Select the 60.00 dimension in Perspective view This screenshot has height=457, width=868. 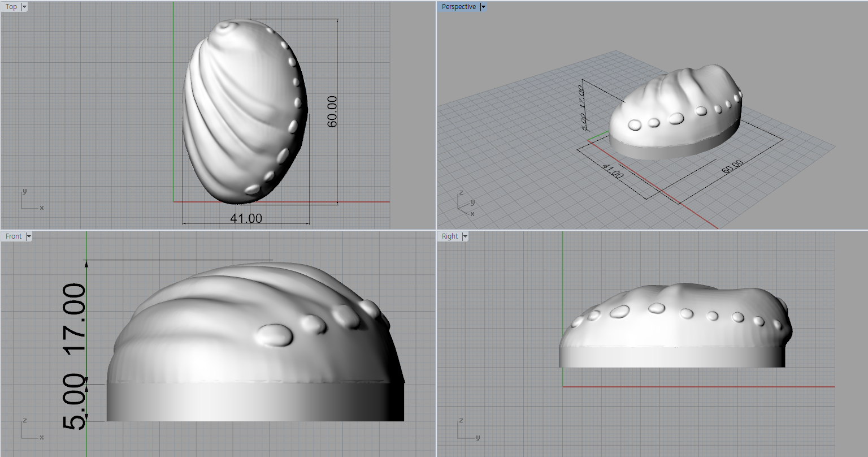(x=732, y=166)
